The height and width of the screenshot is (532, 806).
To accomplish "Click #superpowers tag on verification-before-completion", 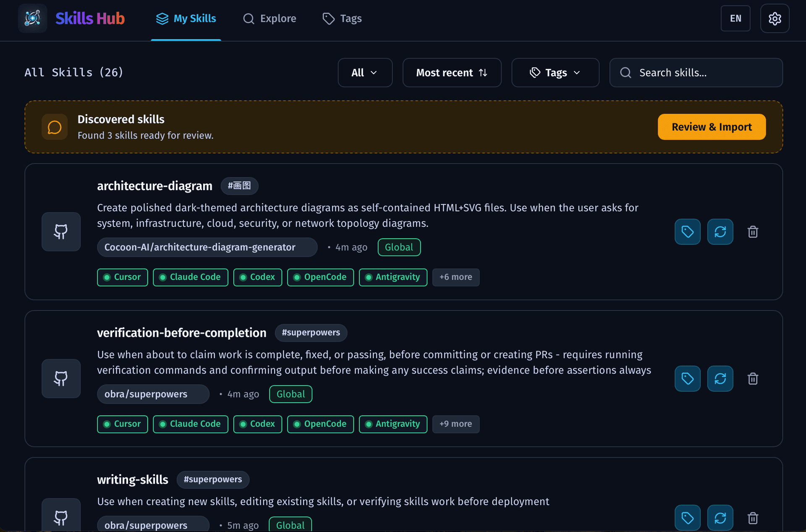I will (x=311, y=333).
